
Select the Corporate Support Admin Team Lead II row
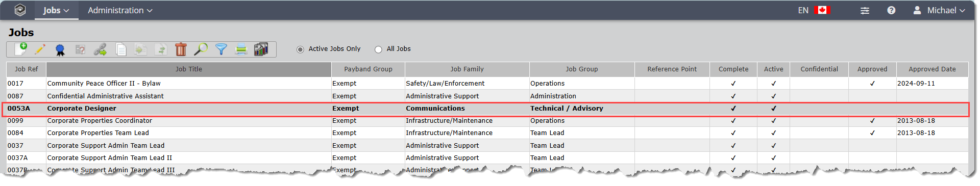click(487, 158)
